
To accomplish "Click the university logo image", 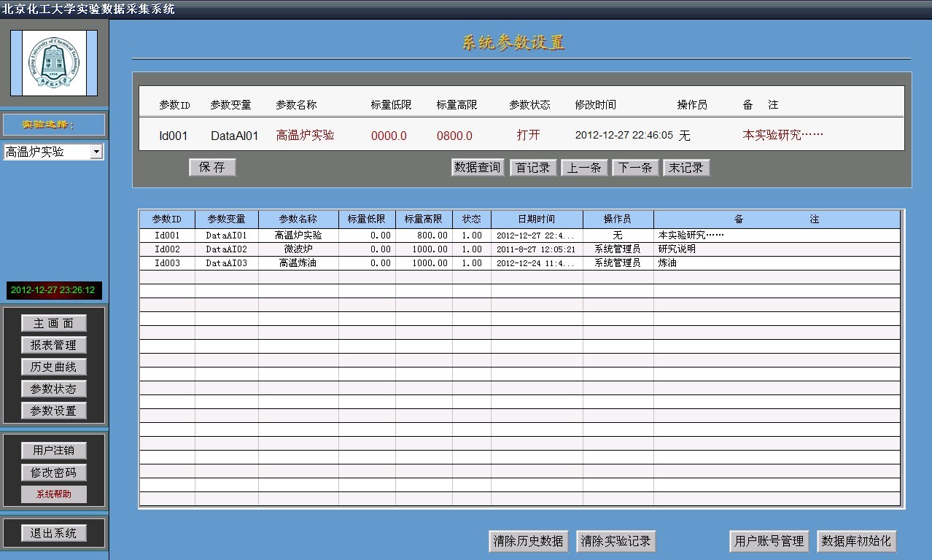I will click(54, 63).
